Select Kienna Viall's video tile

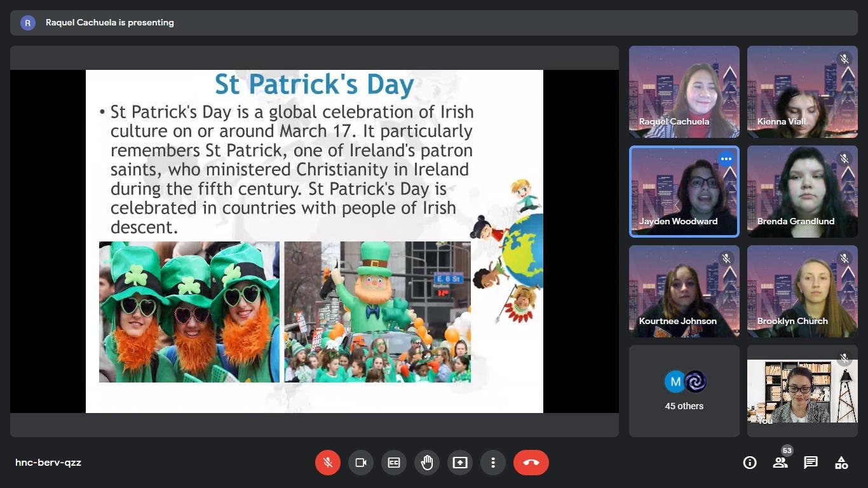803,91
